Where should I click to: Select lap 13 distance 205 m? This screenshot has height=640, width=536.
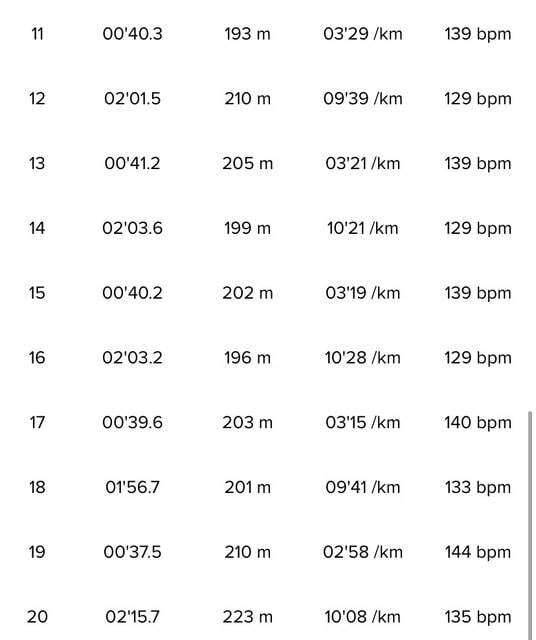tap(247, 164)
